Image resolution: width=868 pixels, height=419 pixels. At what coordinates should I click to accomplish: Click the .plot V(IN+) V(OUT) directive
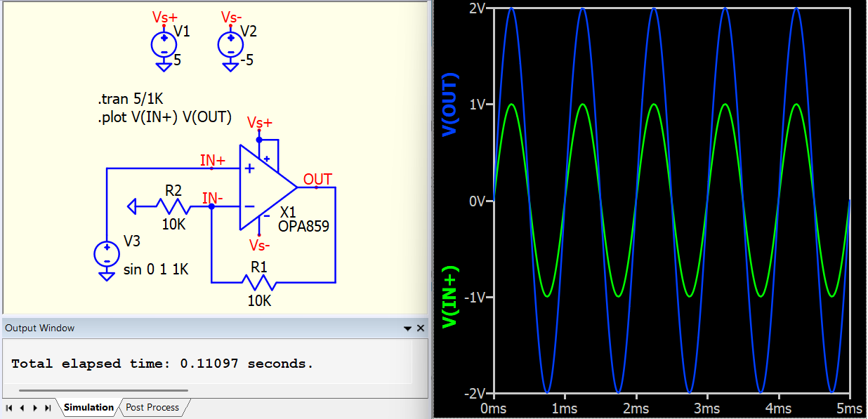pos(165,117)
